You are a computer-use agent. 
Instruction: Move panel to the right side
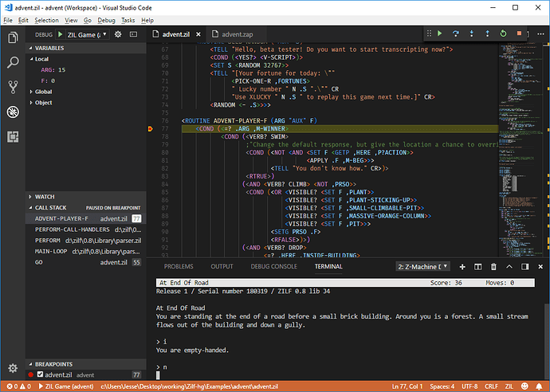coord(524,267)
